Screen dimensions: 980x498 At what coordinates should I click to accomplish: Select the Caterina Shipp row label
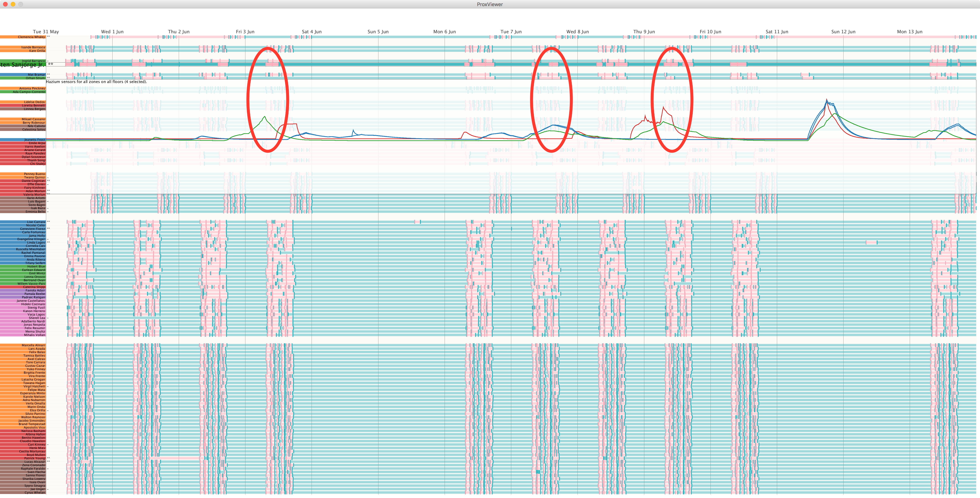[23, 287]
